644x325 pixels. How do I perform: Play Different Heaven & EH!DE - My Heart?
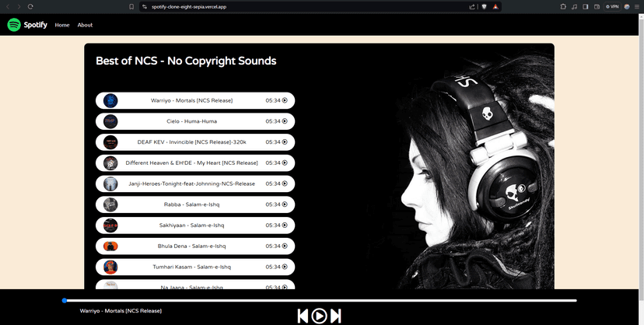click(285, 163)
